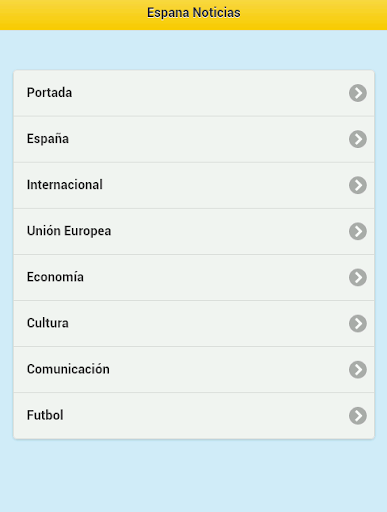
Task: Tap the chevron icon in España row
Action: tap(358, 139)
